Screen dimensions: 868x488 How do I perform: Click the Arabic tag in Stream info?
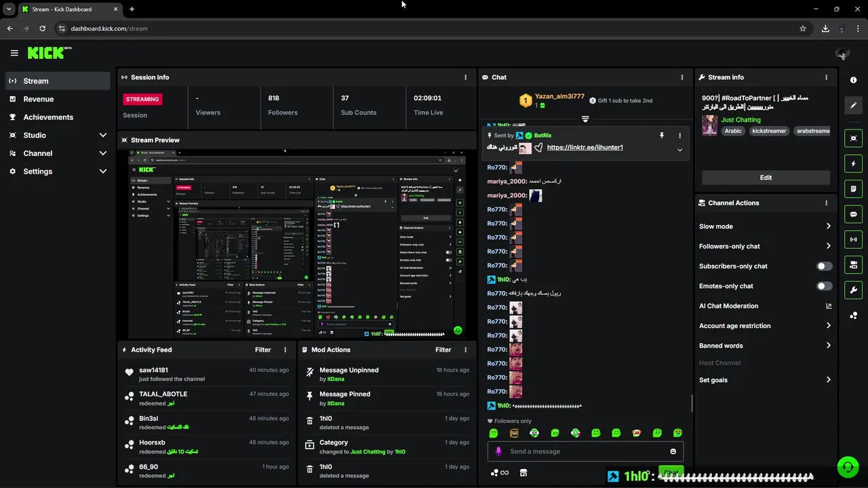pos(733,131)
